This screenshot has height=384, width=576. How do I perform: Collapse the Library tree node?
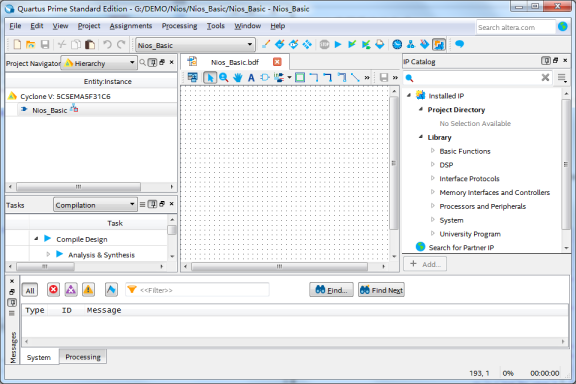[421, 137]
